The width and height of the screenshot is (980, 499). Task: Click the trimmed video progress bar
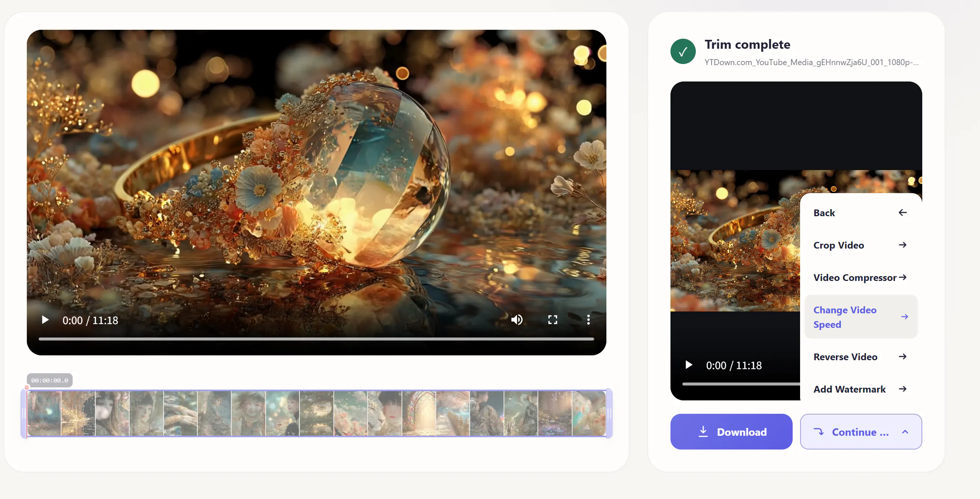pos(741,384)
